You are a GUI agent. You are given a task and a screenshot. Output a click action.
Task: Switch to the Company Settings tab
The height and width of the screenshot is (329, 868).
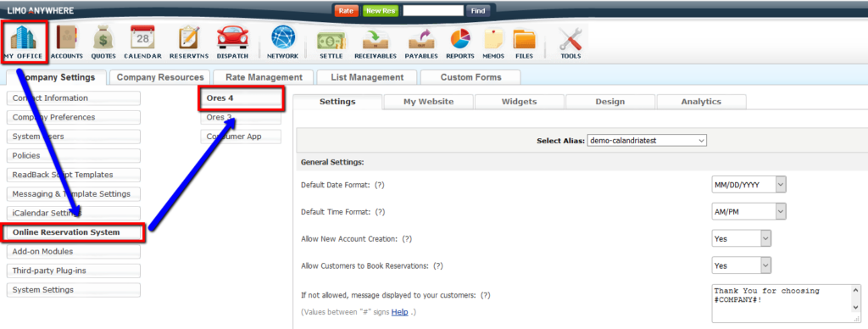56,77
